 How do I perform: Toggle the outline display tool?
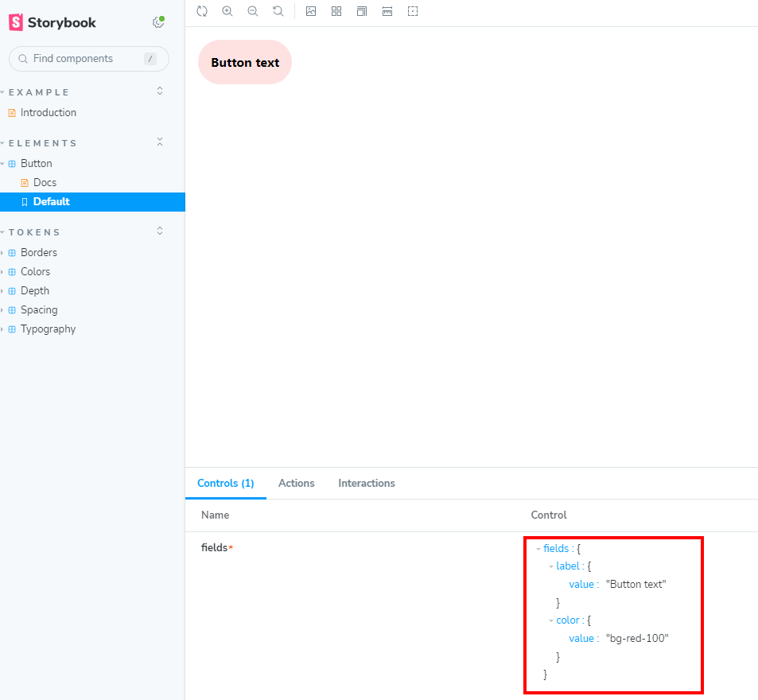pyautogui.click(x=413, y=11)
